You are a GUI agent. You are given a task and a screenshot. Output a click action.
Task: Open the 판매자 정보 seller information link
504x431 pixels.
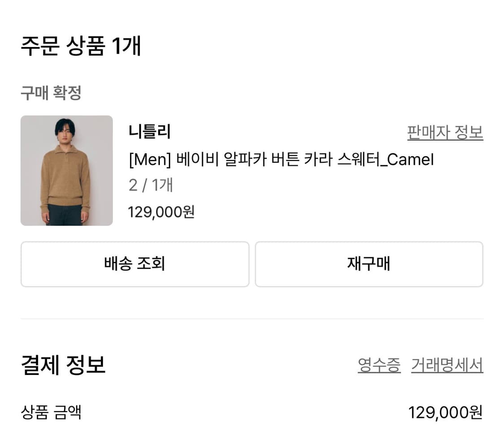[445, 133]
